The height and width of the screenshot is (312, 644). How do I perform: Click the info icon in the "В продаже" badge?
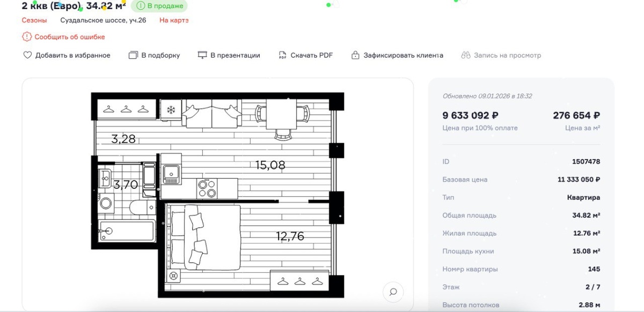[141, 6]
